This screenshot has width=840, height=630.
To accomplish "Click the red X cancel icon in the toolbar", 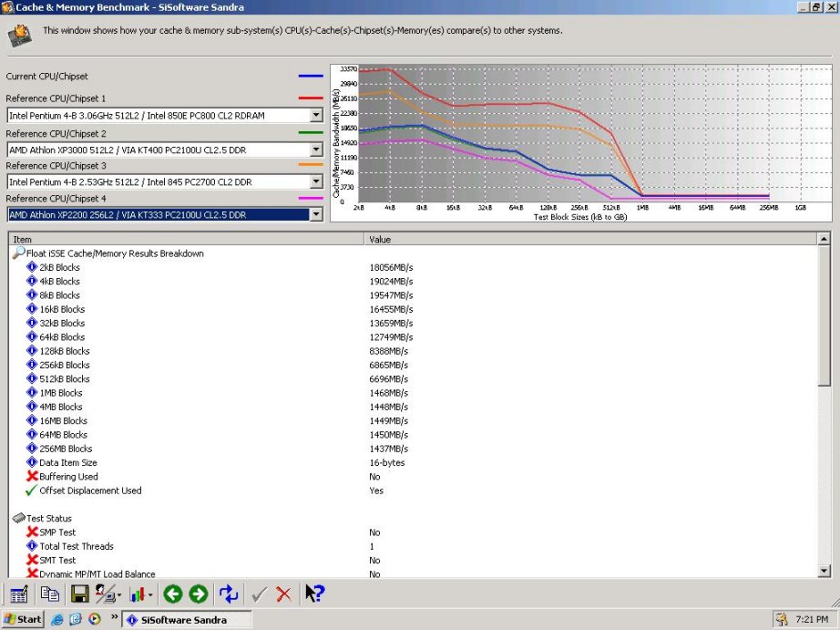I will (x=284, y=594).
